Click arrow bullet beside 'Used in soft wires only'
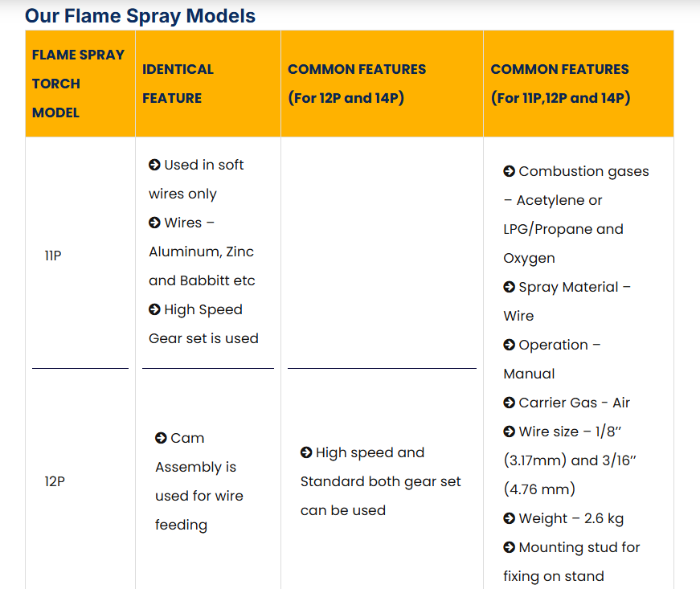The width and height of the screenshot is (700, 589). (x=154, y=165)
